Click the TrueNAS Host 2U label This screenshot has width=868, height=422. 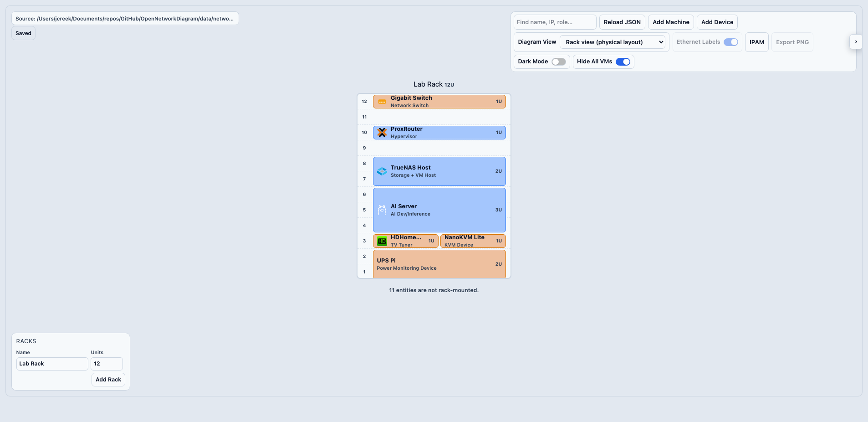[498, 171]
